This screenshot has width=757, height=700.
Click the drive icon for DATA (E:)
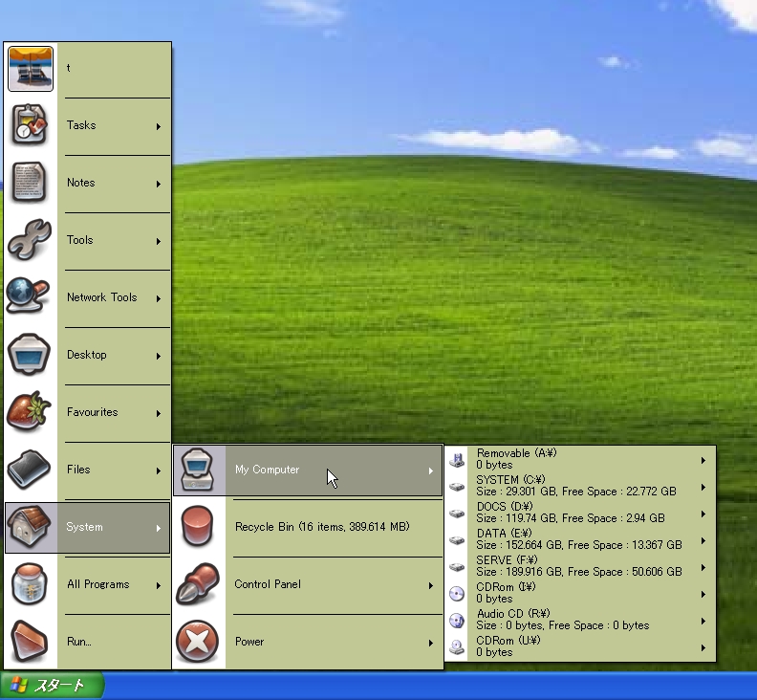click(457, 540)
